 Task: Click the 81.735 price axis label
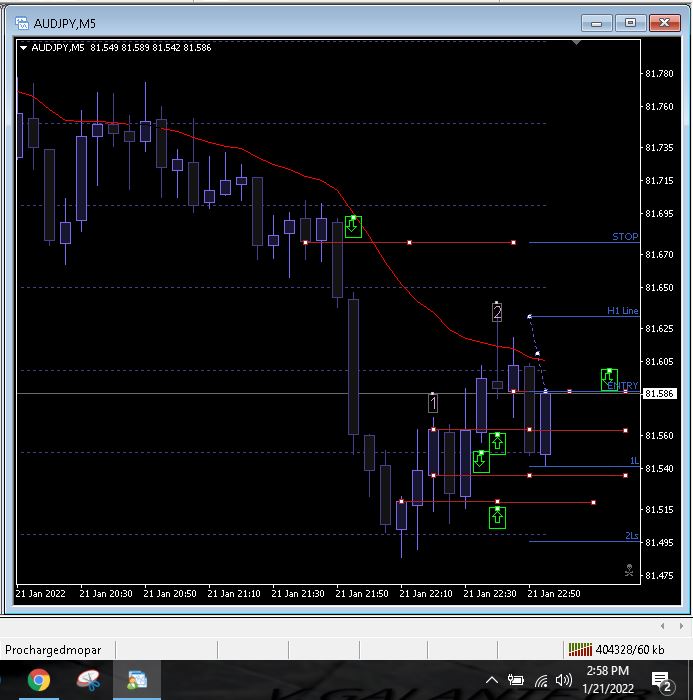tap(660, 147)
